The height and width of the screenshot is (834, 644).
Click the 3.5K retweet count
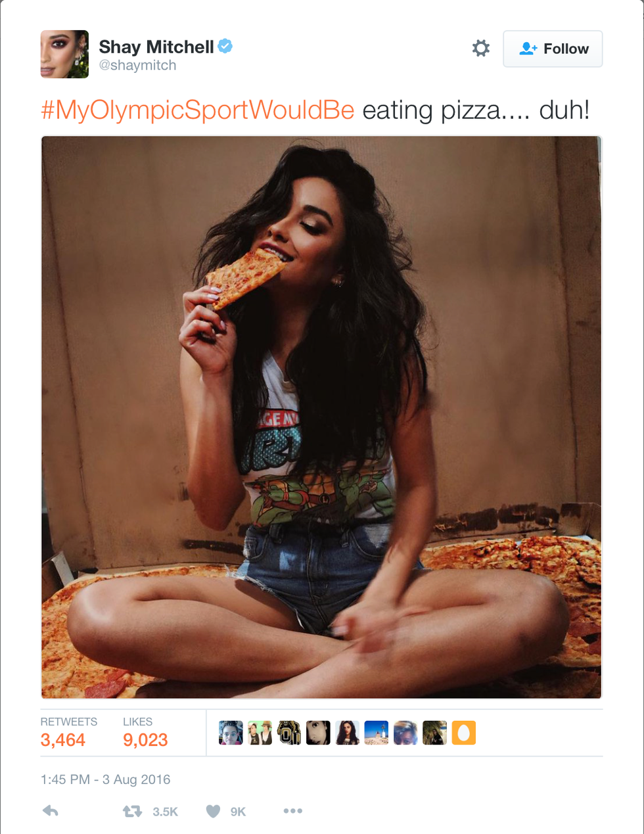(x=165, y=812)
